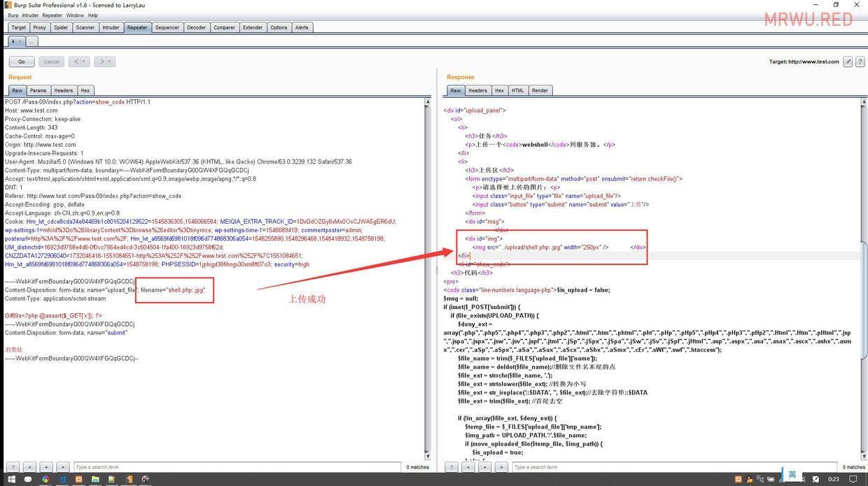Open the Alerts tab
The height and width of the screenshot is (486, 868).
(302, 28)
